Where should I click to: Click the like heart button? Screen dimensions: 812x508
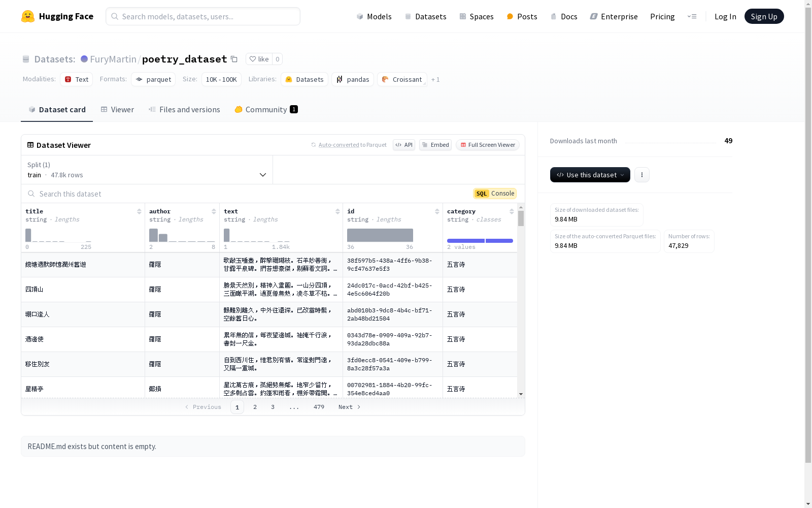pos(259,59)
